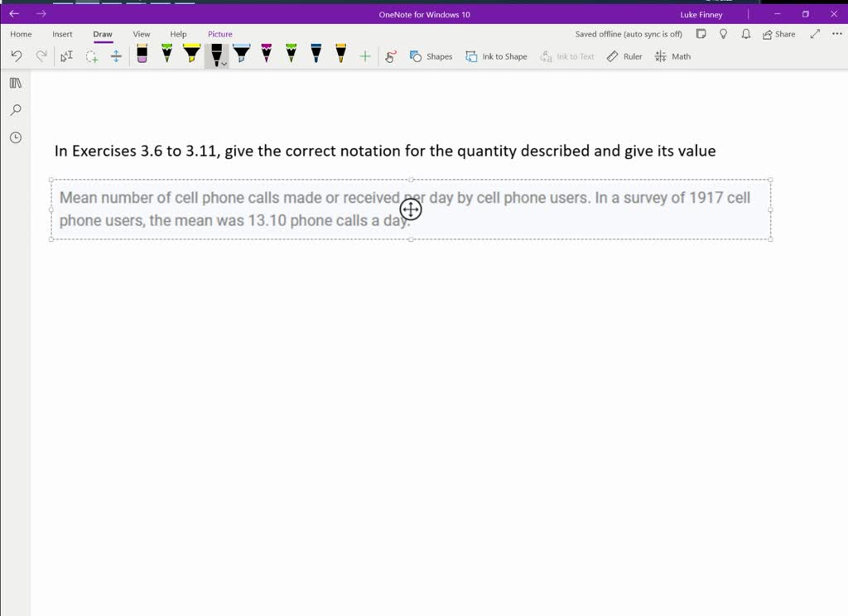Add a new pen with the plus icon
848x616 pixels.
pos(364,55)
